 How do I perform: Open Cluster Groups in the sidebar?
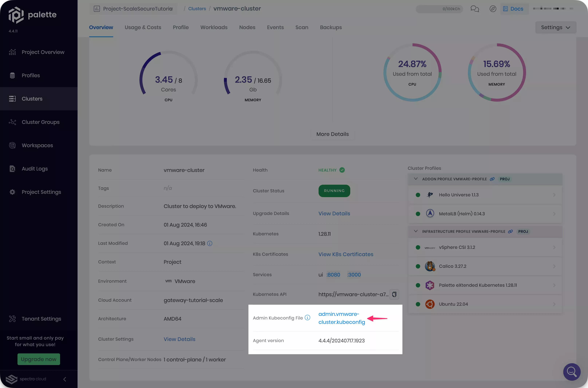pyautogui.click(x=39, y=122)
